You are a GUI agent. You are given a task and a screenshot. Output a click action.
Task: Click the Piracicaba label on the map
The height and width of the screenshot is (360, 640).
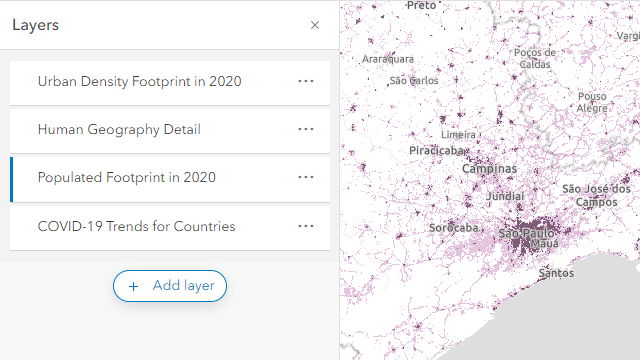coord(436,151)
